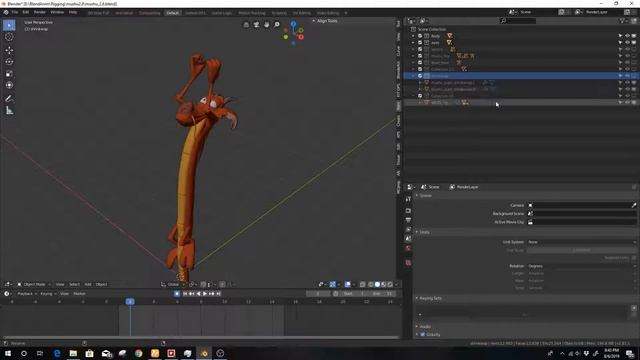Toggle the Arm collection checkbox in outliner
This screenshot has width=640, height=360.
[420, 42]
